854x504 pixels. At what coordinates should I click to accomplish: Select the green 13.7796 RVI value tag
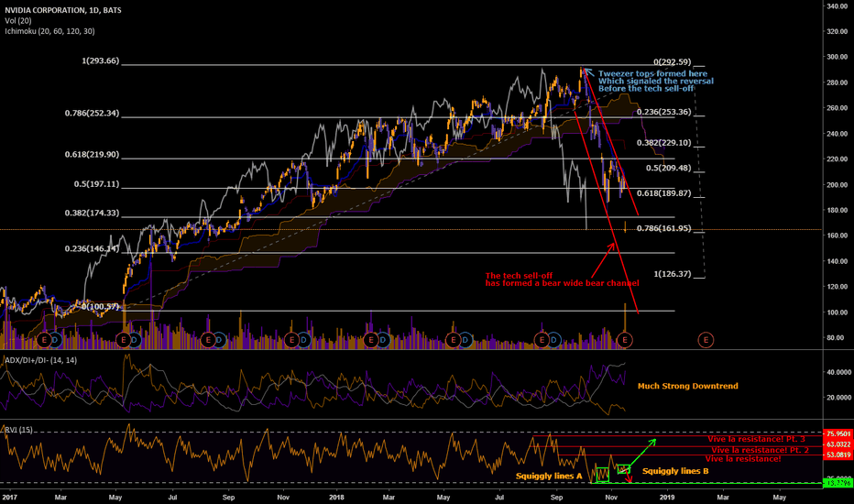coord(838,483)
